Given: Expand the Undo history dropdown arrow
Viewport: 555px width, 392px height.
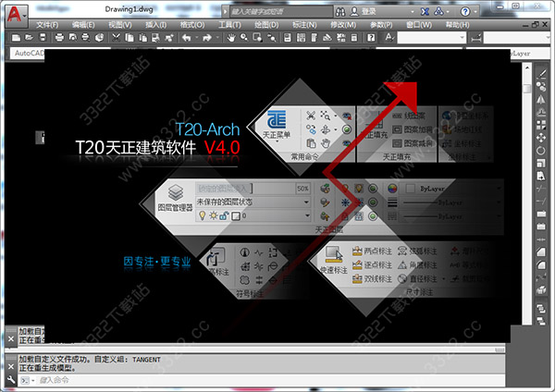Looking at the screenshot, I should (196, 38).
